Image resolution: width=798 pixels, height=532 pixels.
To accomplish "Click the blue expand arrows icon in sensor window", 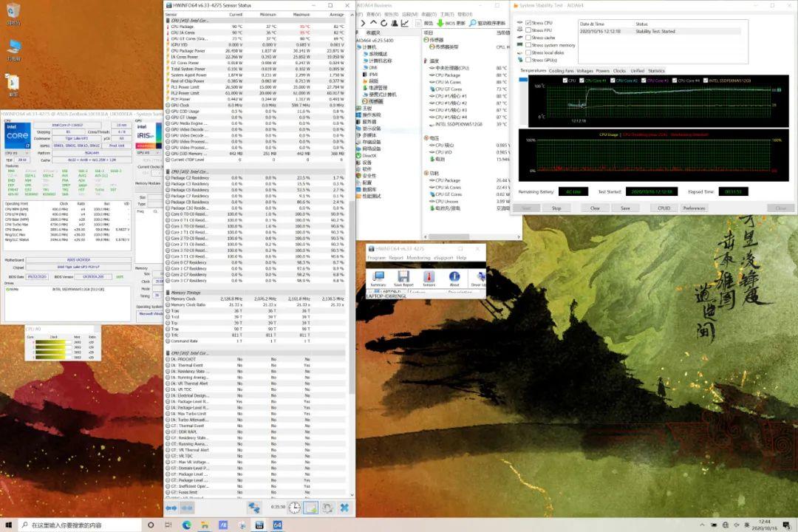I will click(x=171, y=508).
